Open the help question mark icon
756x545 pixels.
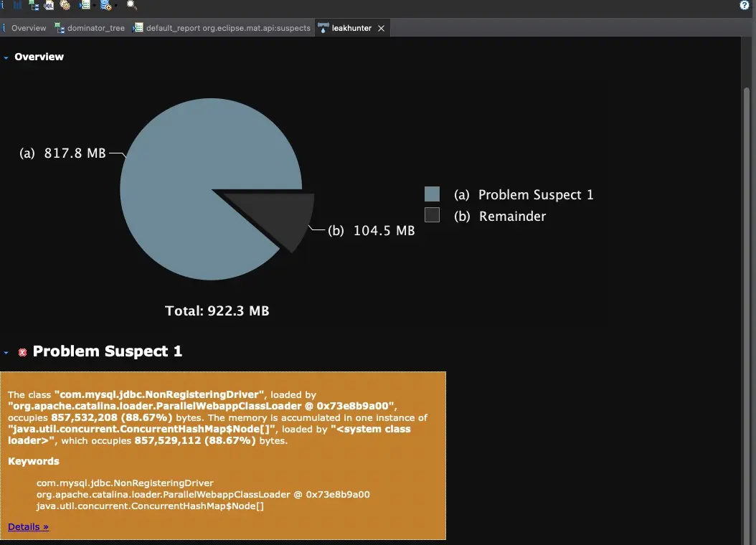point(744,5)
